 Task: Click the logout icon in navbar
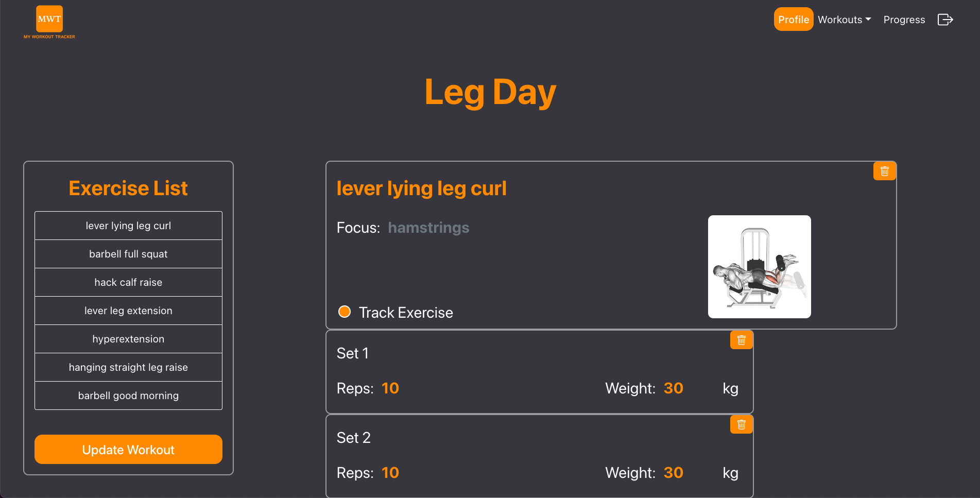pos(945,20)
